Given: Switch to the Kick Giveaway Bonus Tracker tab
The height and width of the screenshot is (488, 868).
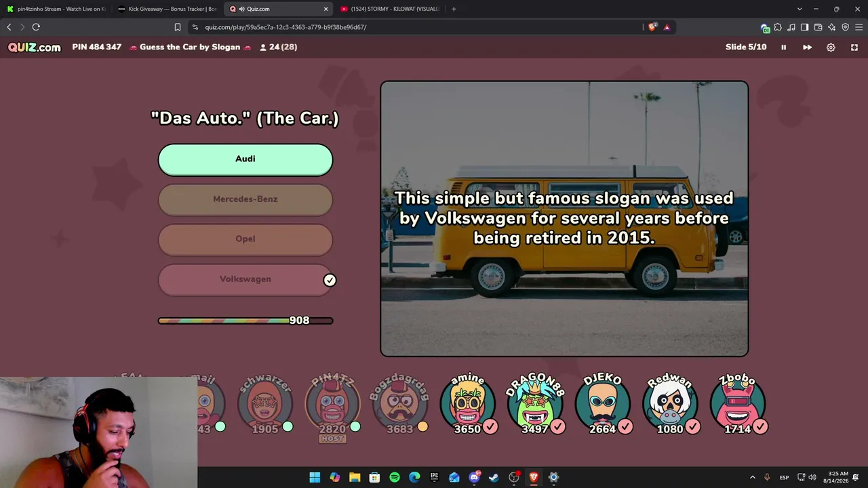Looking at the screenshot, I should (x=166, y=9).
